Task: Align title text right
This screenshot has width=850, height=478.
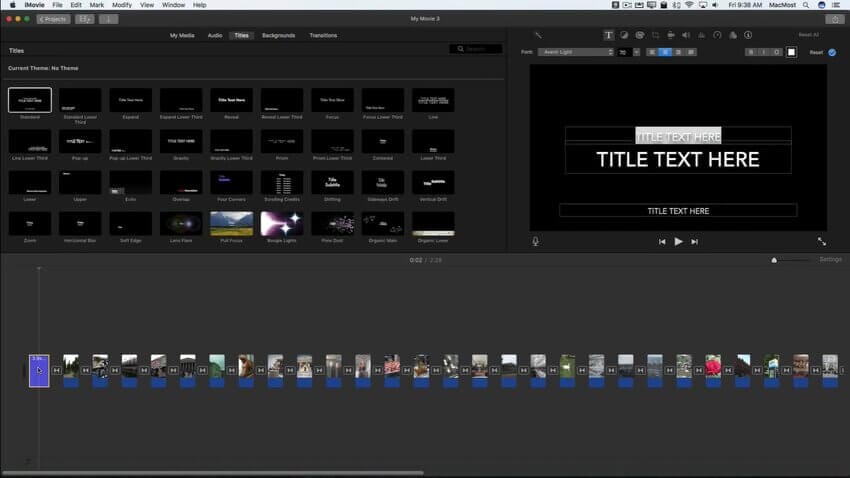Action: coord(678,52)
